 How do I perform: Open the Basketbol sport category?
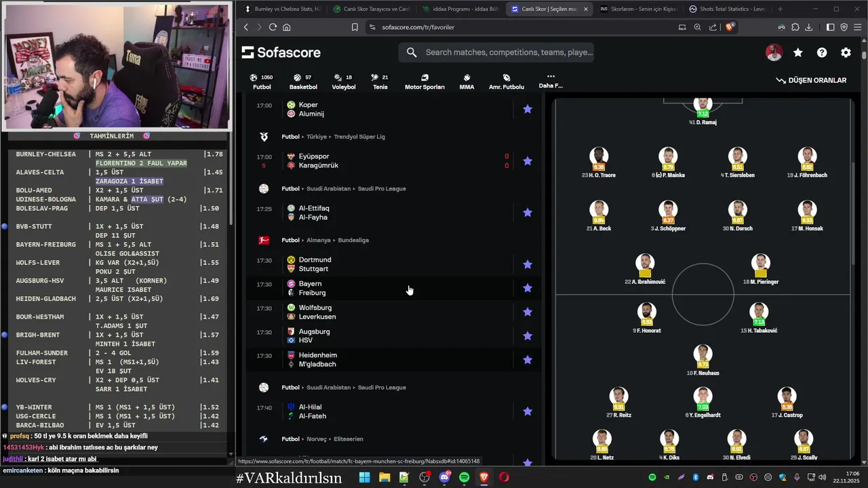tap(303, 82)
